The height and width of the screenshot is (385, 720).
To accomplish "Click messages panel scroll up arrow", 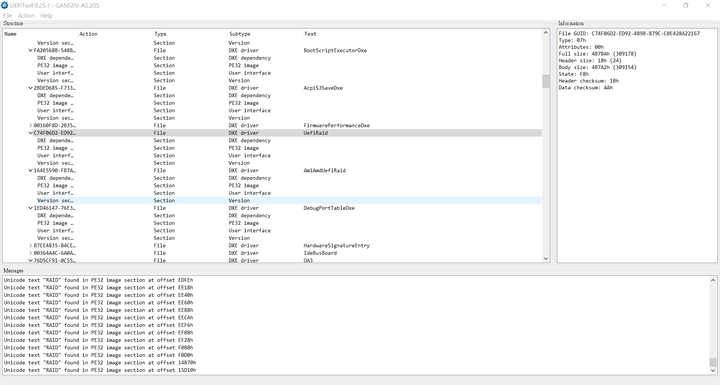I will point(713,280).
